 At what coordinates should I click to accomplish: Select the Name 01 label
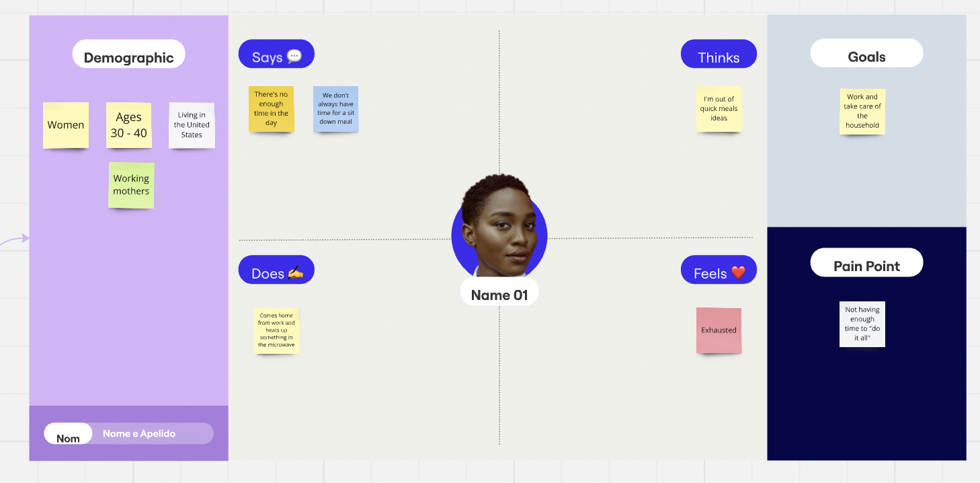[x=499, y=295]
